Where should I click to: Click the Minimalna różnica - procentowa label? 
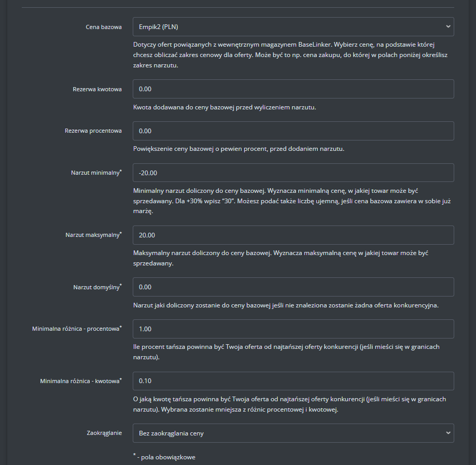[x=77, y=329]
